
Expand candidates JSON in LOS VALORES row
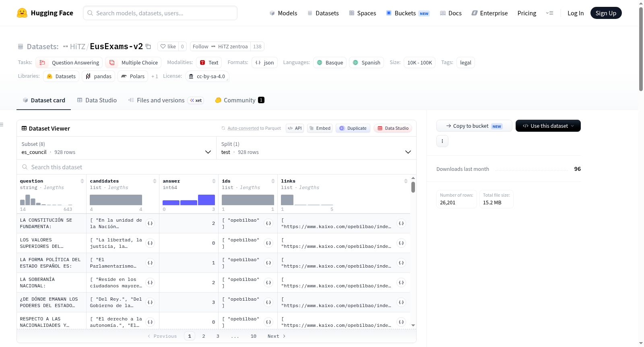click(150, 243)
